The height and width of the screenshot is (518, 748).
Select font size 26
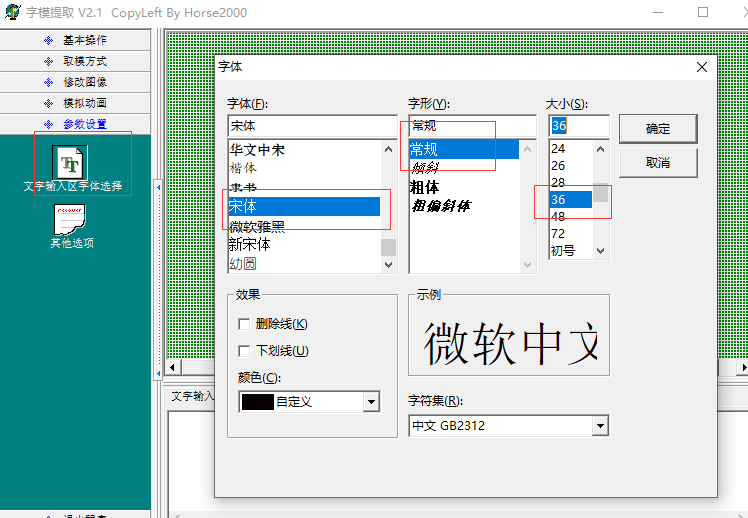tap(571, 166)
